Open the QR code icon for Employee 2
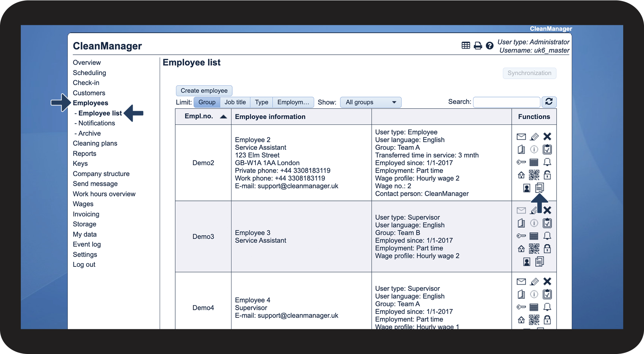 (534, 175)
